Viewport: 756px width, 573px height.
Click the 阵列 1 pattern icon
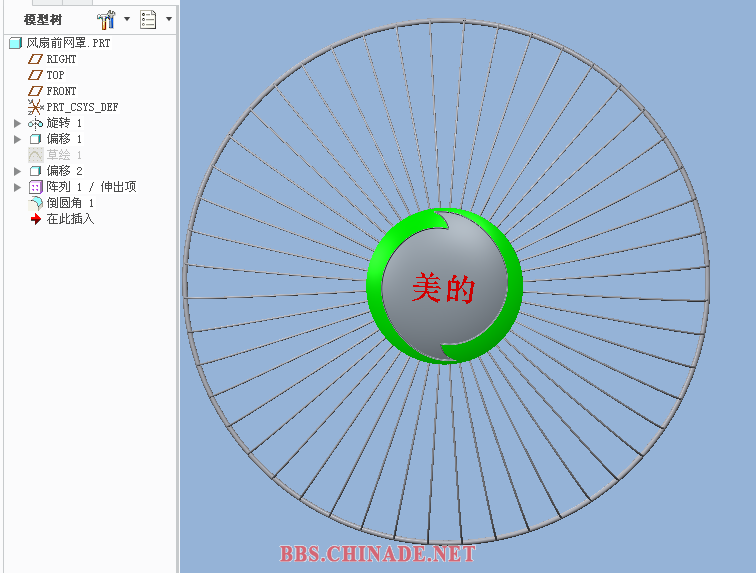(36, 187)
